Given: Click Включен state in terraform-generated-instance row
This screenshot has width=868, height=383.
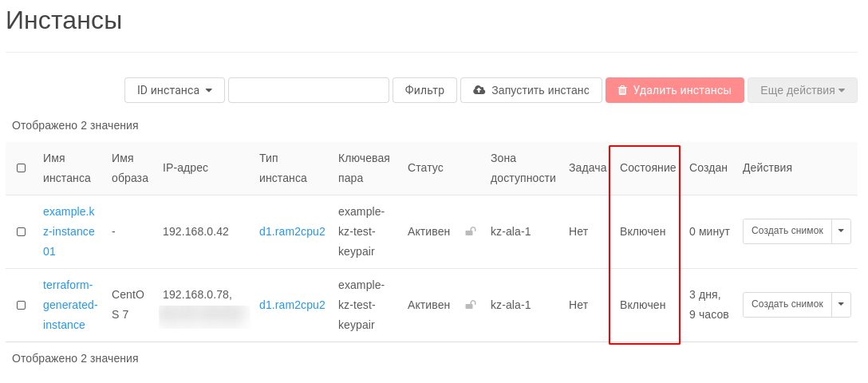Looking at the screenshot, I should tap(643, 305).
